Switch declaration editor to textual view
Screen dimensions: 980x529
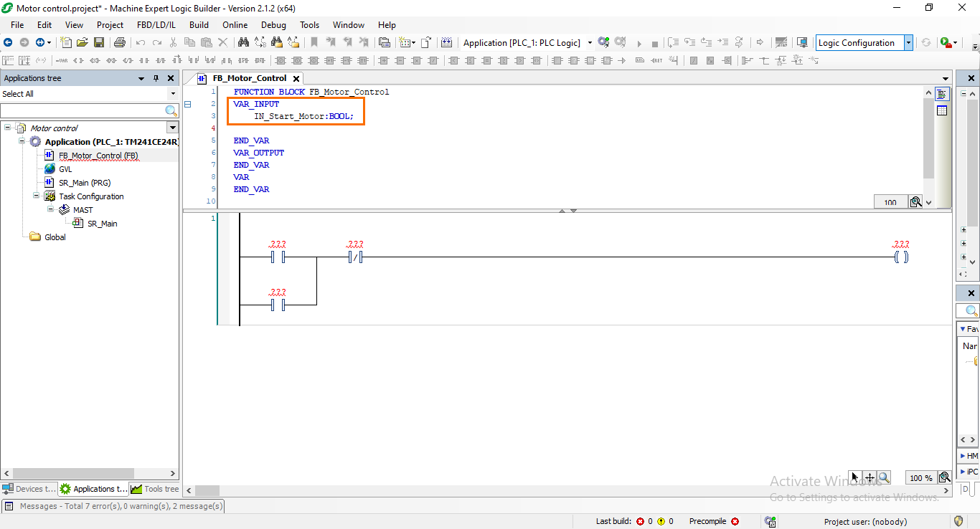pyautogui.click(x=942, y=94)
